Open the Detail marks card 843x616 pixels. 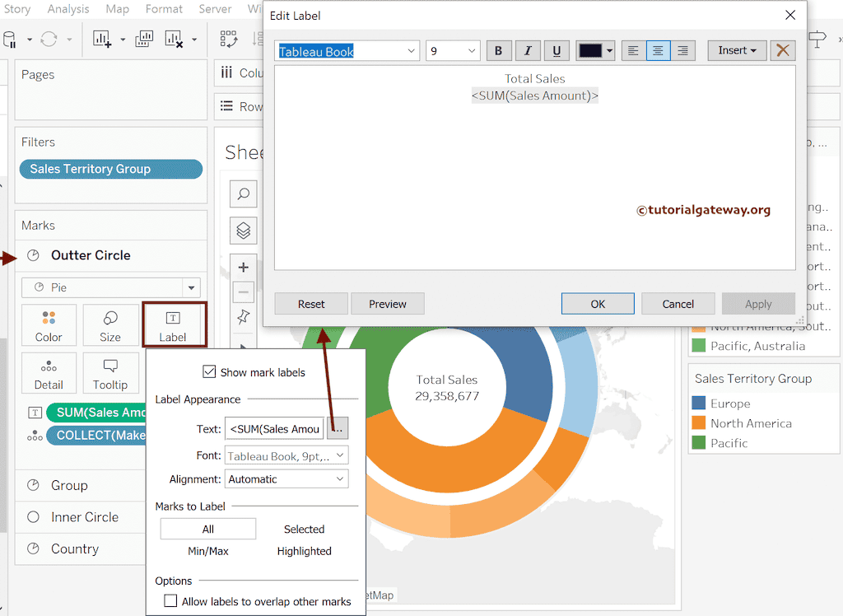[x=49, y=373]
